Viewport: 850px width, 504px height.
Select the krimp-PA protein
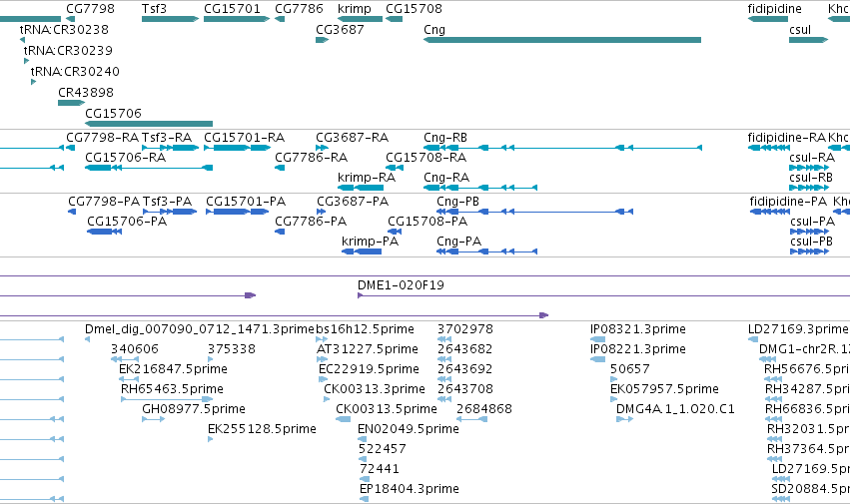pyautogui.click(x=362, y=252)
